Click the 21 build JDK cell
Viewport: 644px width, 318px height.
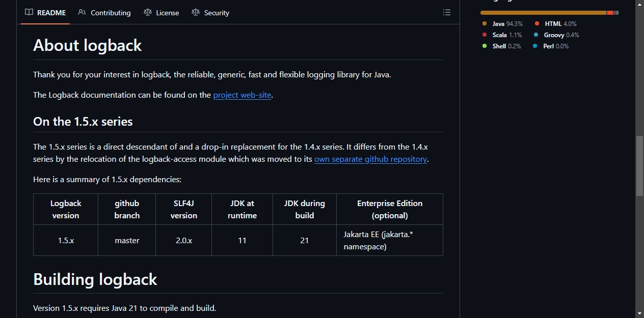305,240
